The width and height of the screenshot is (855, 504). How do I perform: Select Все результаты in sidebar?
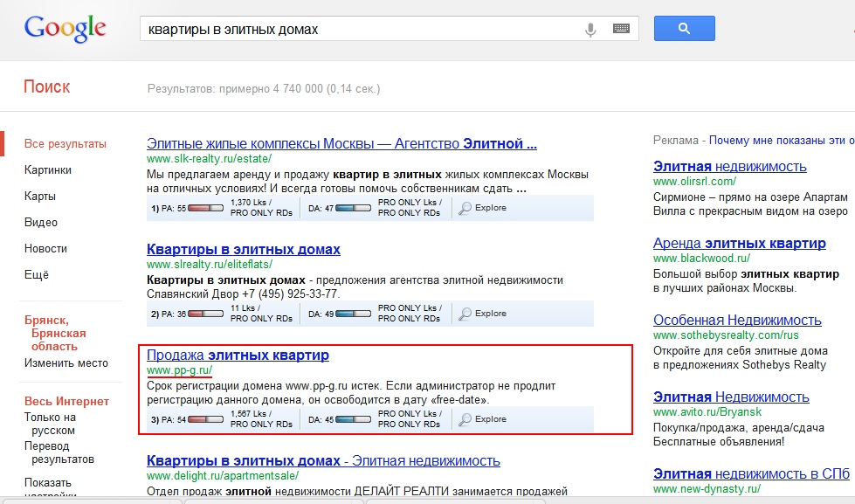click(x=66, y=144)
